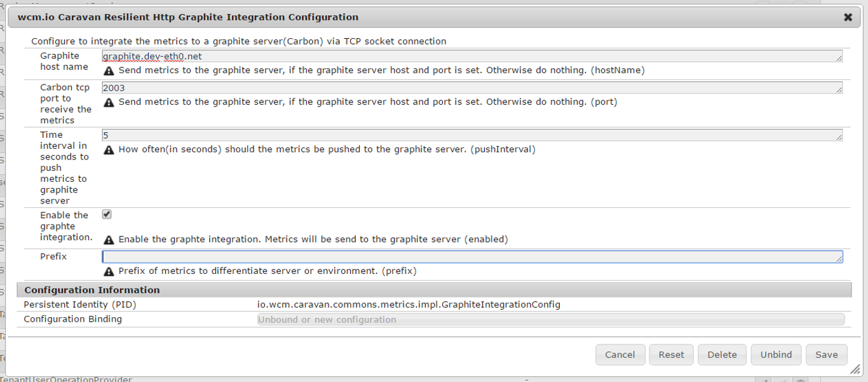Image resolution: width=868 pixels, height=382 pixels.
Task: Click the Cancel button
Action: coord(620,355)
